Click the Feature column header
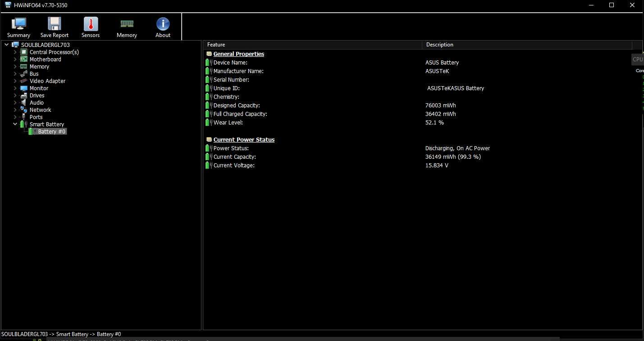 point(313,45)
